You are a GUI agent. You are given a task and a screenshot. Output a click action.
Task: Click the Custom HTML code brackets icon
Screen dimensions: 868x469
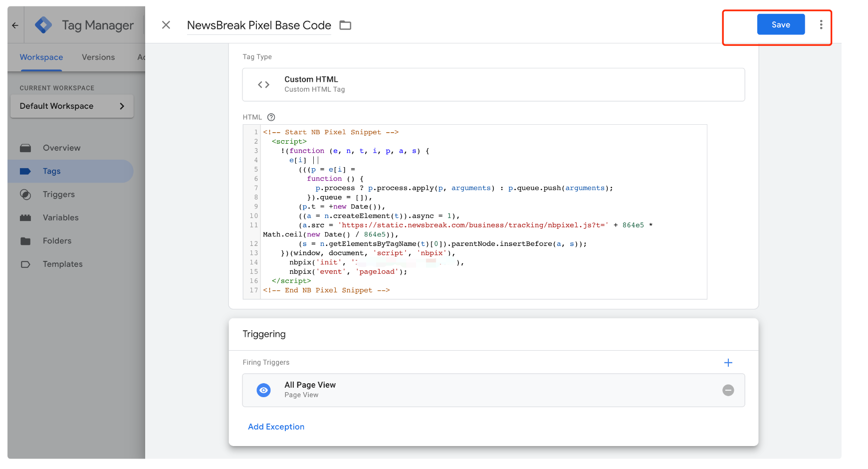(263, 85)
